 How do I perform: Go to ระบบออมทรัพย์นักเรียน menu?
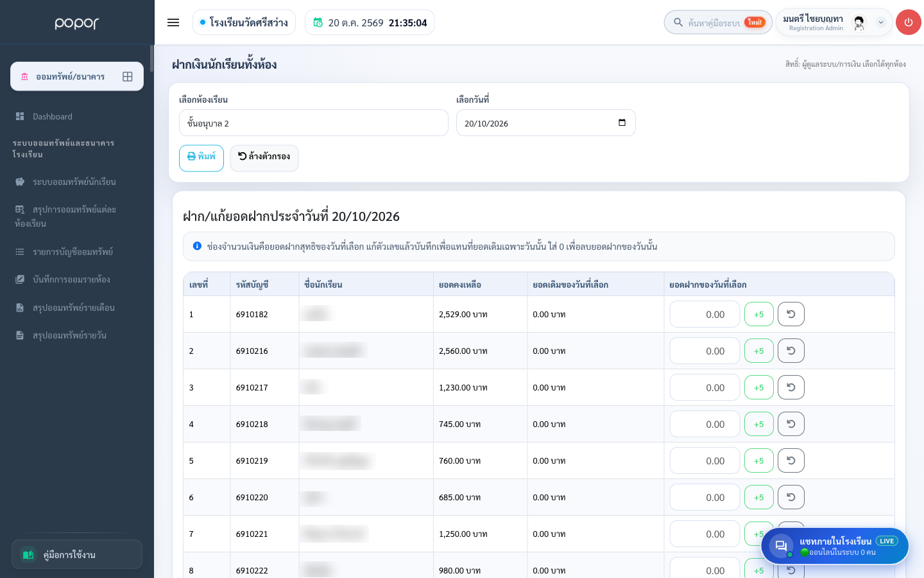[74, 182]
